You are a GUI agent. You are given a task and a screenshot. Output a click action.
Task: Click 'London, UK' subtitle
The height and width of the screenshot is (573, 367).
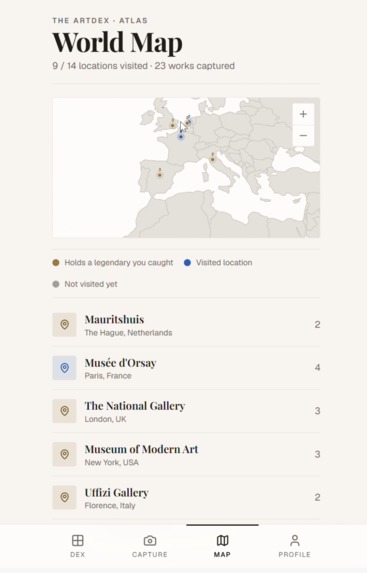[105, 420]
